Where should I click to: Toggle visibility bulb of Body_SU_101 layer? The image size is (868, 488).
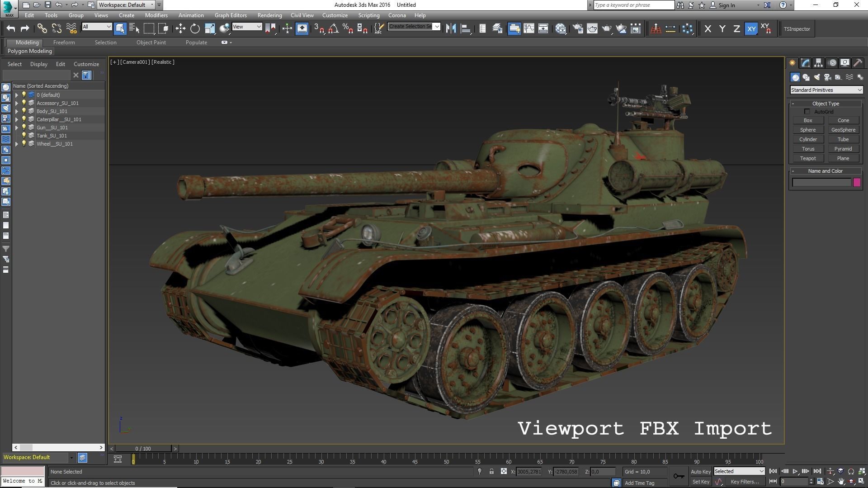[x=24, y=111]
